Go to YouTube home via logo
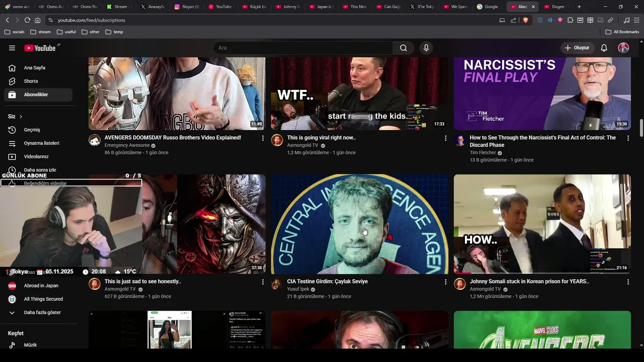This screenshot has width=644, height=362. [40, 48]
